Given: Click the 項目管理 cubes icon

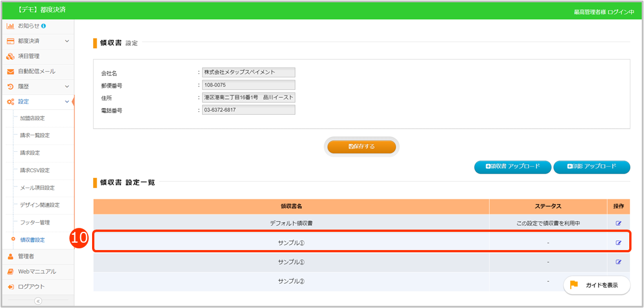Looking at the screenshot, I should (x=10, y=56).
